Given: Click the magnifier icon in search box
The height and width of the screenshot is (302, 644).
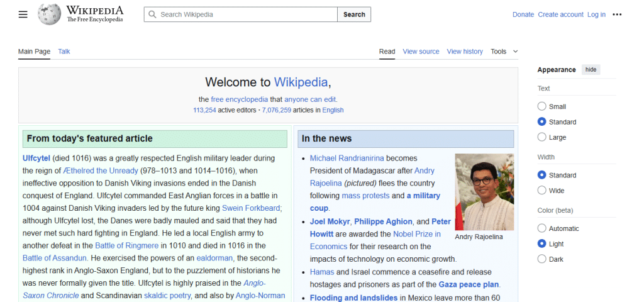Looking at the screenshot, I should tap(152, 14).
